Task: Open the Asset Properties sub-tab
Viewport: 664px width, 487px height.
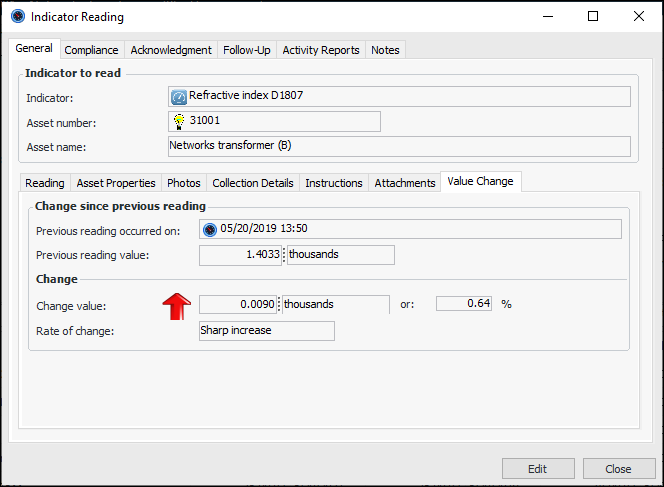Action: [116, 183]
